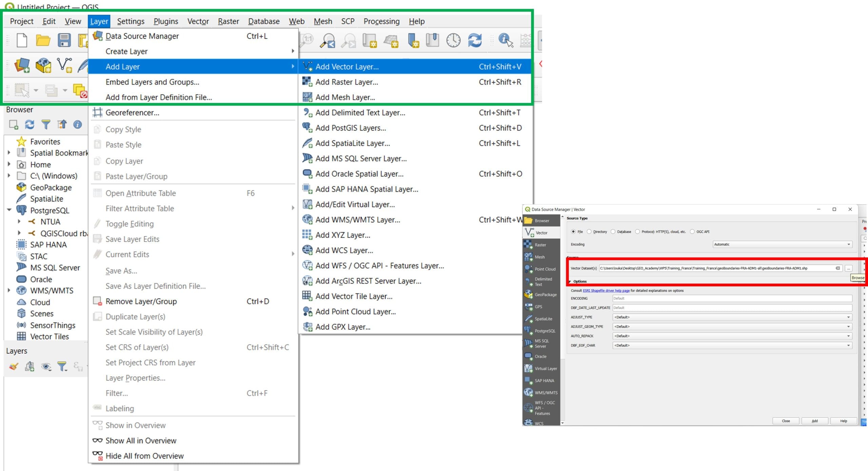Viewport: 868px width, 471px height.
Task: Choose Georeferencer menu entry
Action: (x=193, y=112)
